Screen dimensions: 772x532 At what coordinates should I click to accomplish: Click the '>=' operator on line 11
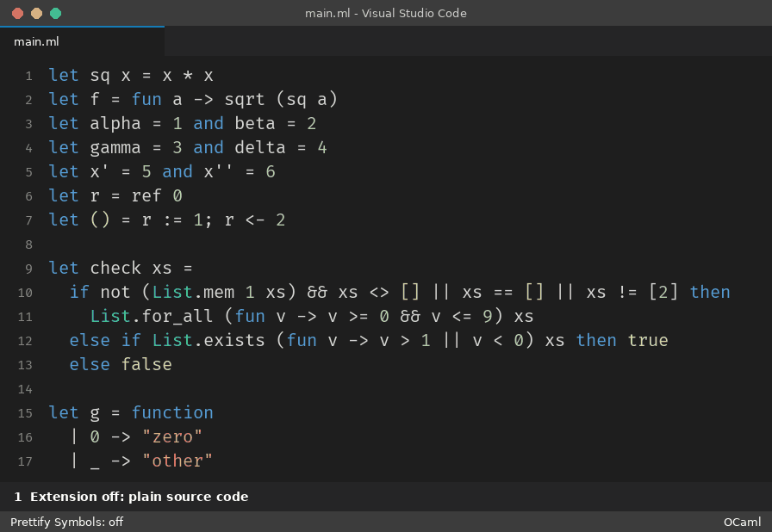(358, 316)
